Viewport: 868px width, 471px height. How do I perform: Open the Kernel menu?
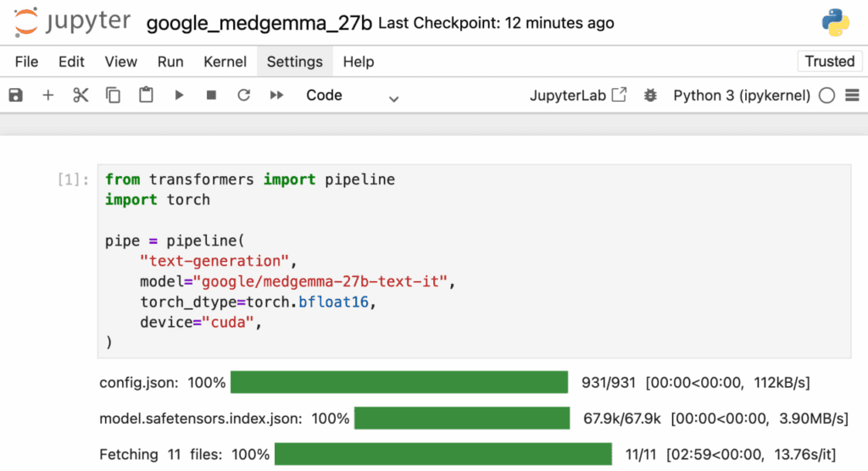click(225, 62)
